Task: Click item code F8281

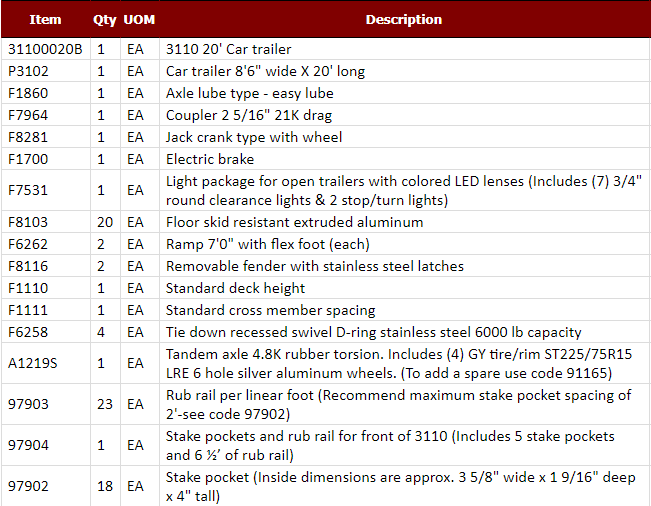Action: click(x=27, y=137)
